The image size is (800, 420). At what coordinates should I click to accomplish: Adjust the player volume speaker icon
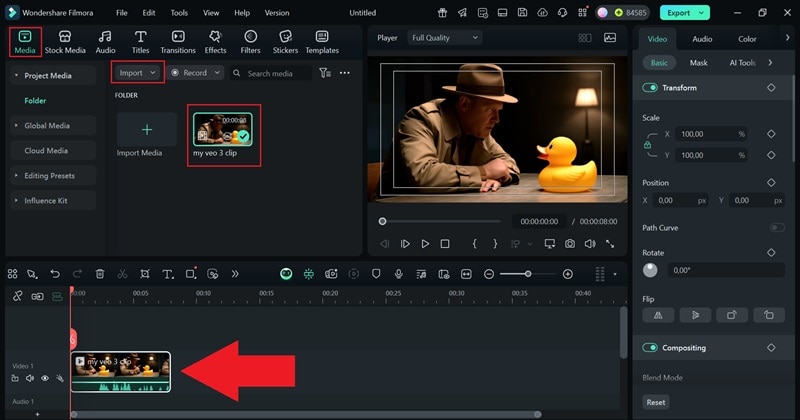tap(590, 244)
